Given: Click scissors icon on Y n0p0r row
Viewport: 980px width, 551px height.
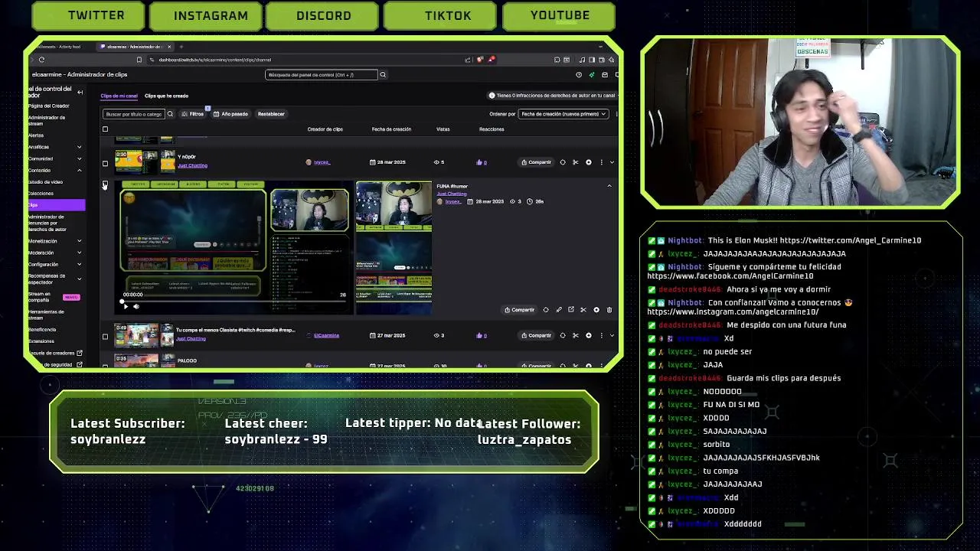Looking at the screenshot, I should coord(576,162).
